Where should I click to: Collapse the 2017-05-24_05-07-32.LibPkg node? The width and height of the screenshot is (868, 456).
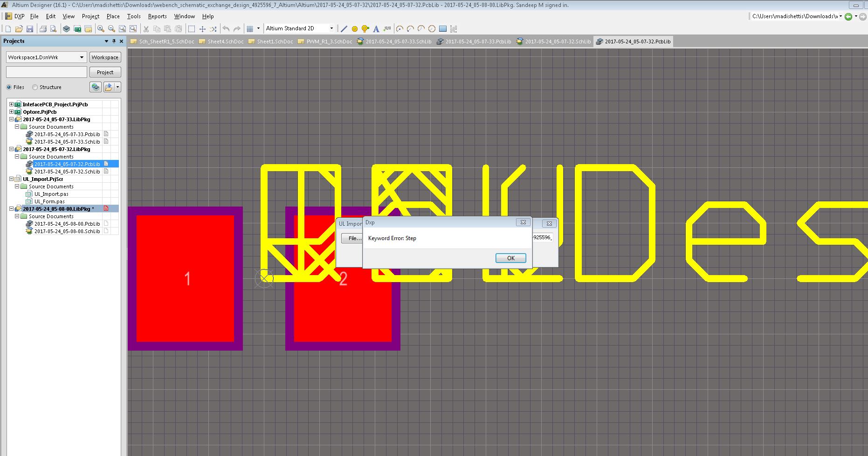pos(12,149)
